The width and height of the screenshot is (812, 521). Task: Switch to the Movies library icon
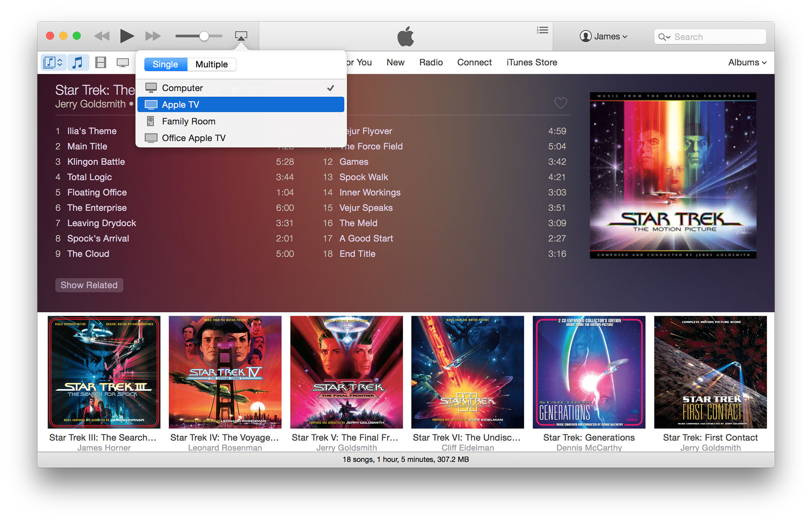[x=101, y=63]
